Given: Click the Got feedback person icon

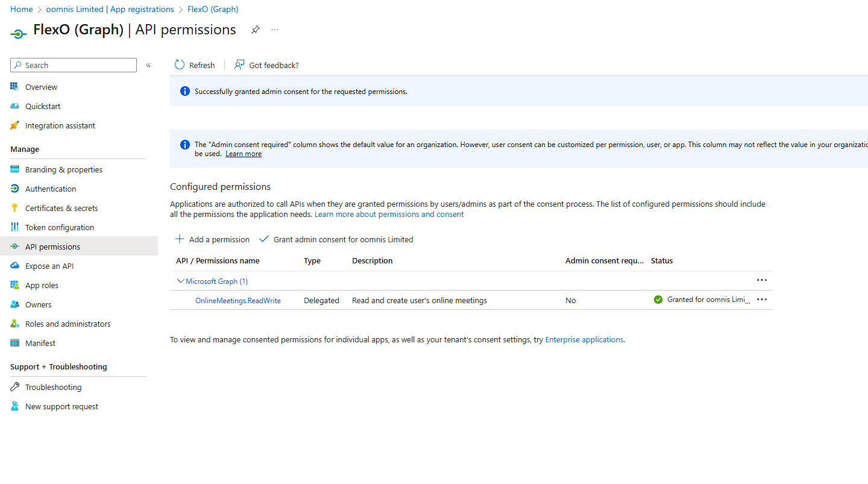Looking at the screenshot, I should click(239, 64).
